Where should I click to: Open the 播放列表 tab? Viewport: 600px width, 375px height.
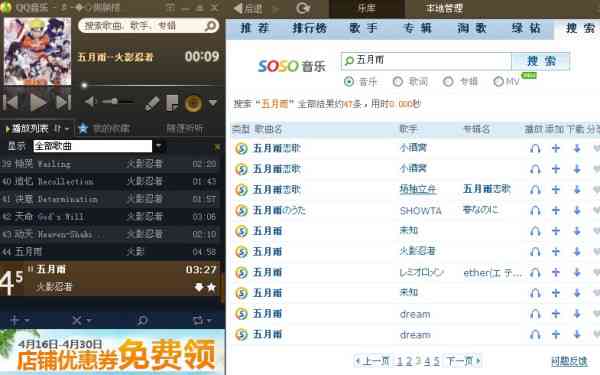coord(30,129)
